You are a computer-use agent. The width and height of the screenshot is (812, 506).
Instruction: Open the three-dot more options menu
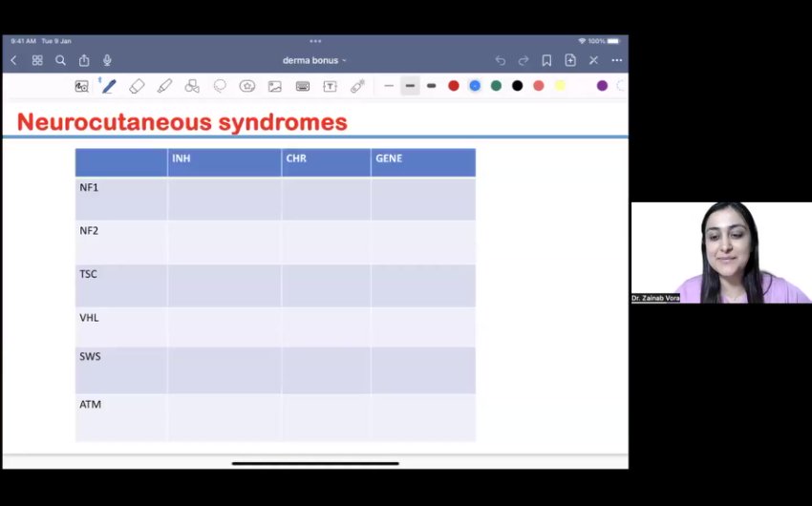tap(616, 60)
